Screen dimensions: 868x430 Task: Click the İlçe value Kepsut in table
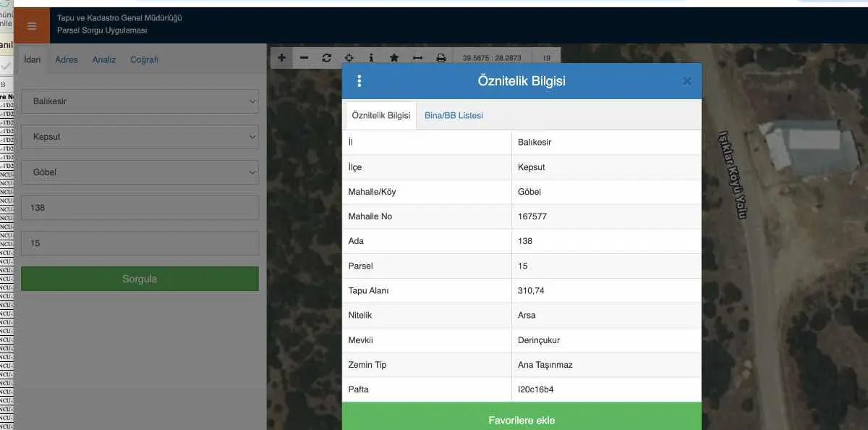click(x=532, y=167)
